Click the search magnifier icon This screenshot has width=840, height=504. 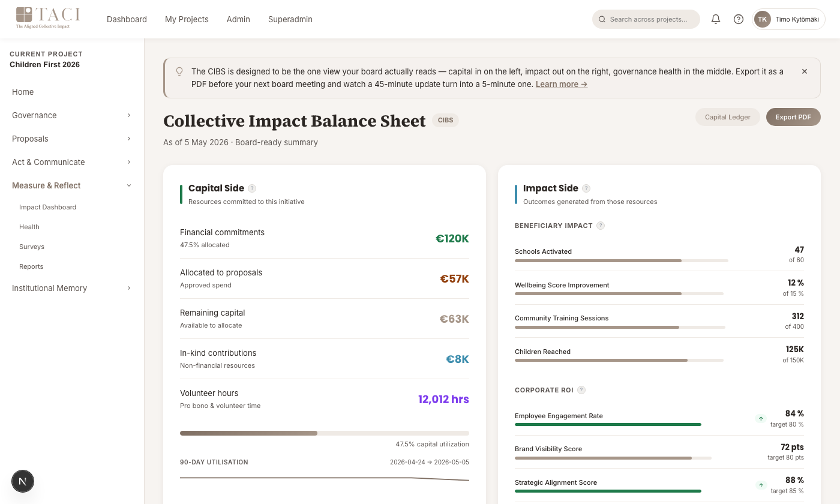602,19
